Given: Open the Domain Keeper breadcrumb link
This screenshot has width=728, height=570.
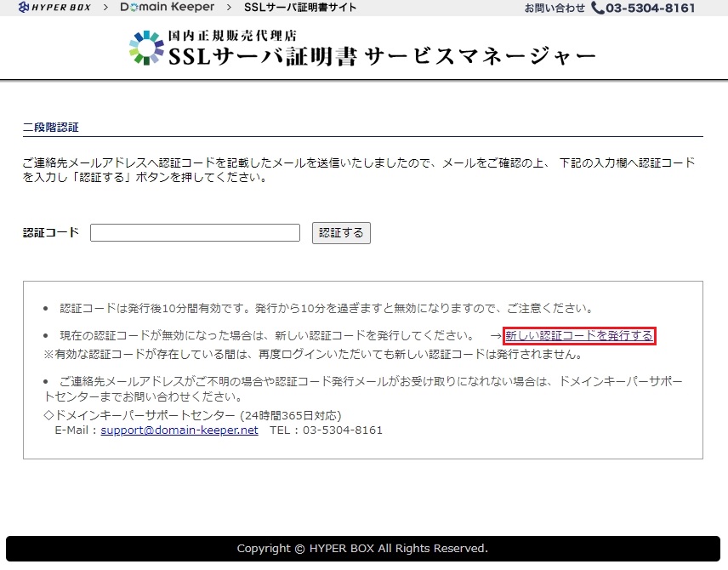Looking at the screenshot, I should click(168, 7).
